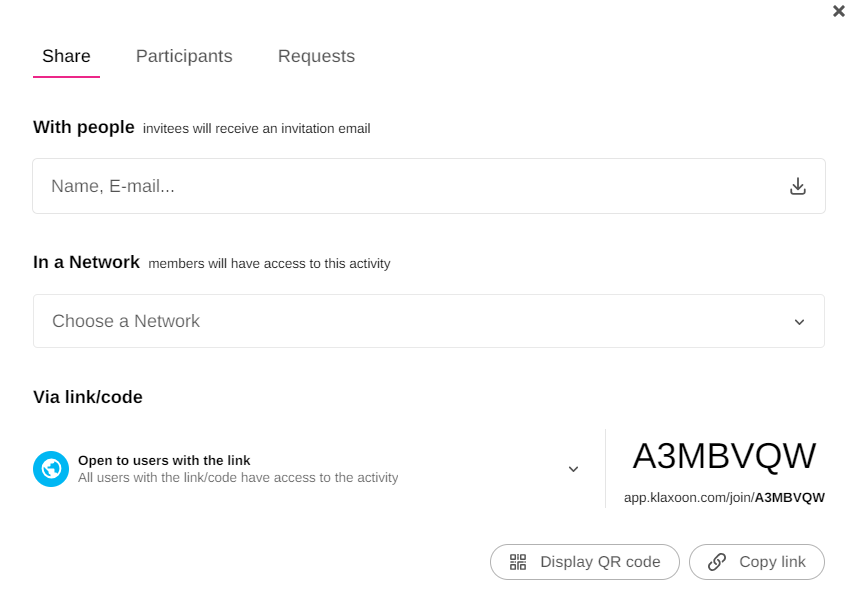
Task: Select the "Open to users with the link" label
Action: pos(164,460)
